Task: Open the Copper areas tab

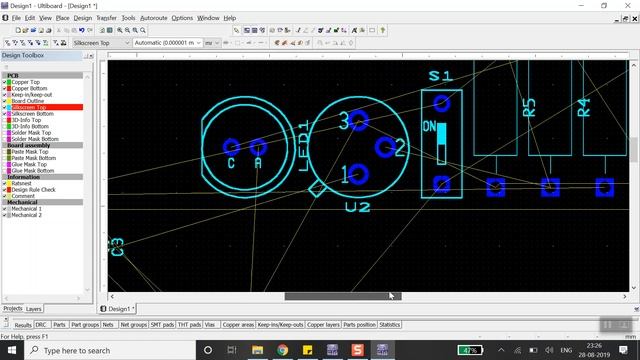Action: pos(238,325)
